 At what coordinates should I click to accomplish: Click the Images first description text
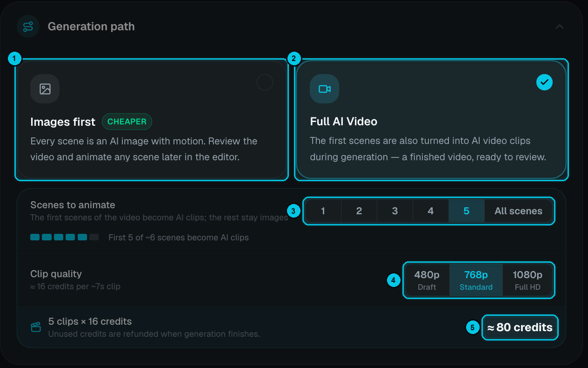pyautogui.click(x=144, y=149)
